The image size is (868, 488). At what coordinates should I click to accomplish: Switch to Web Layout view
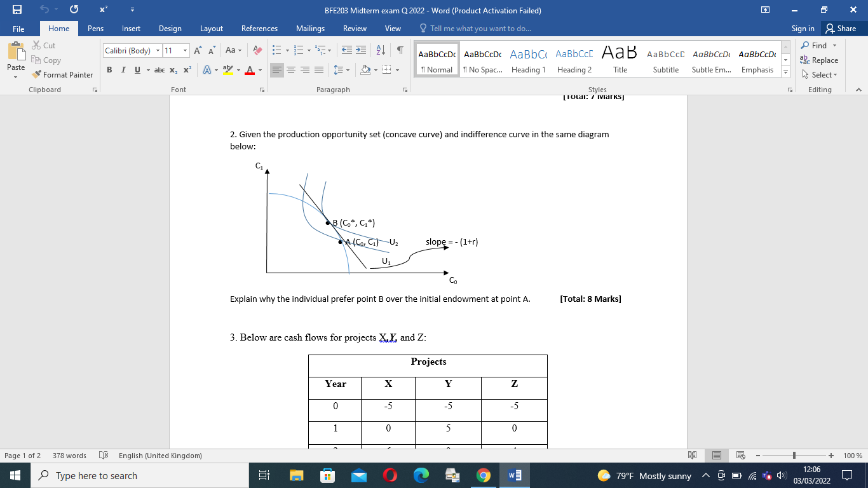(740, 456)
